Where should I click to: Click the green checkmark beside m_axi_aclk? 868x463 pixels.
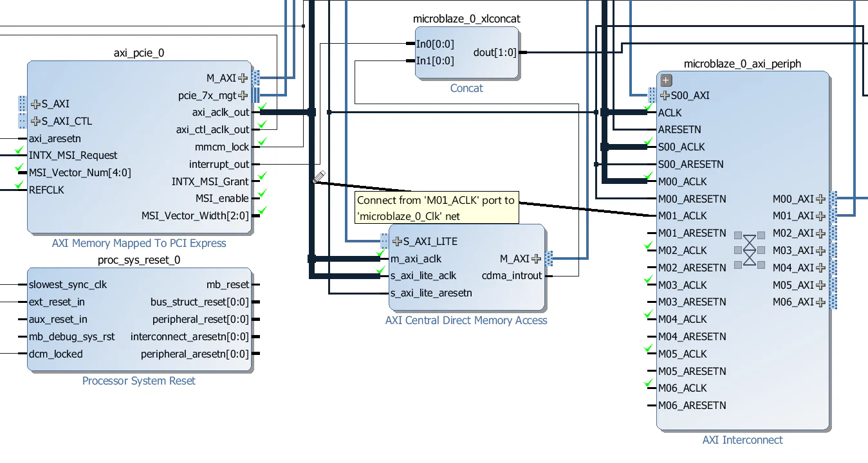[x=379, y=253]
